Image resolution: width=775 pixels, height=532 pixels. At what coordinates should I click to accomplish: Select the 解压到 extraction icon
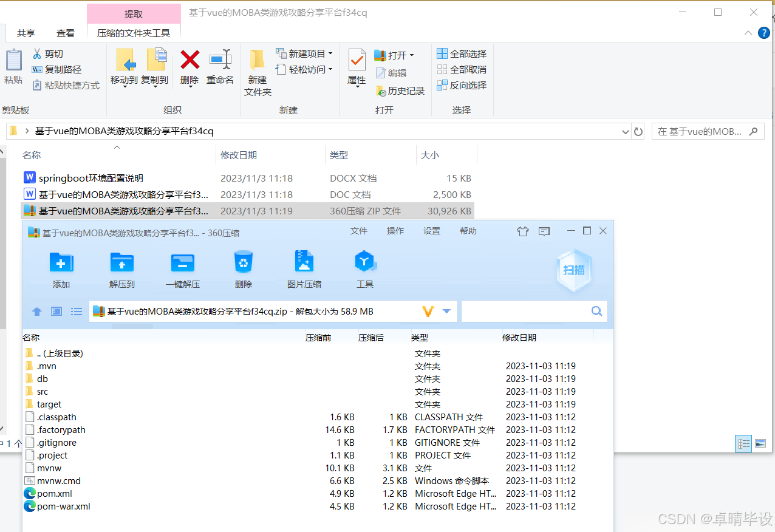(121, 268)
